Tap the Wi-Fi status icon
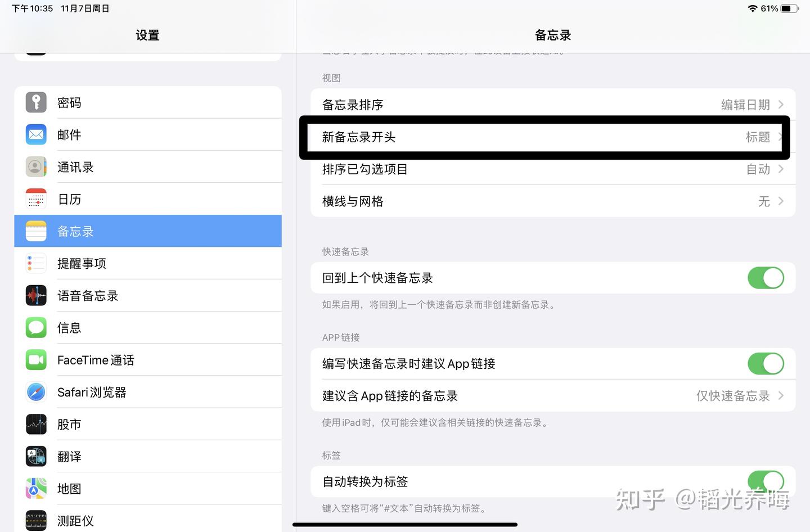This screenshot has width=810, height=532. coord(753,8)
